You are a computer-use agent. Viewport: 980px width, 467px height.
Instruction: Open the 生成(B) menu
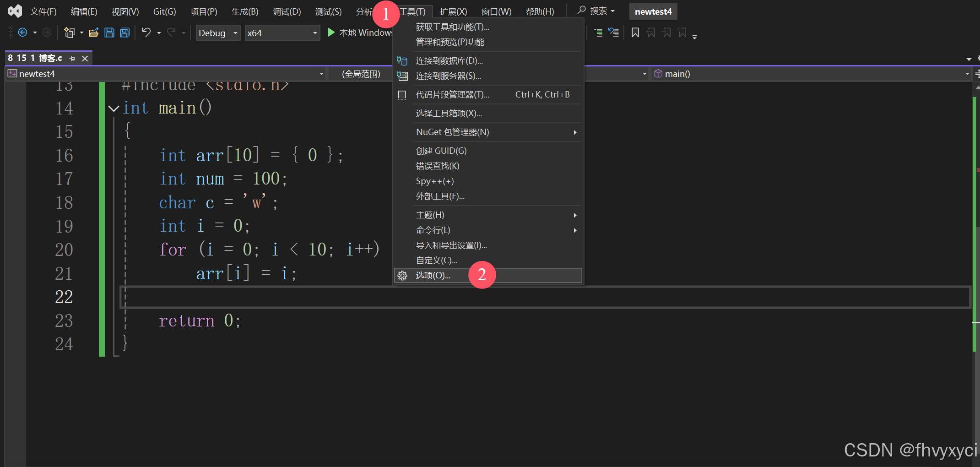tap(245, 11)
